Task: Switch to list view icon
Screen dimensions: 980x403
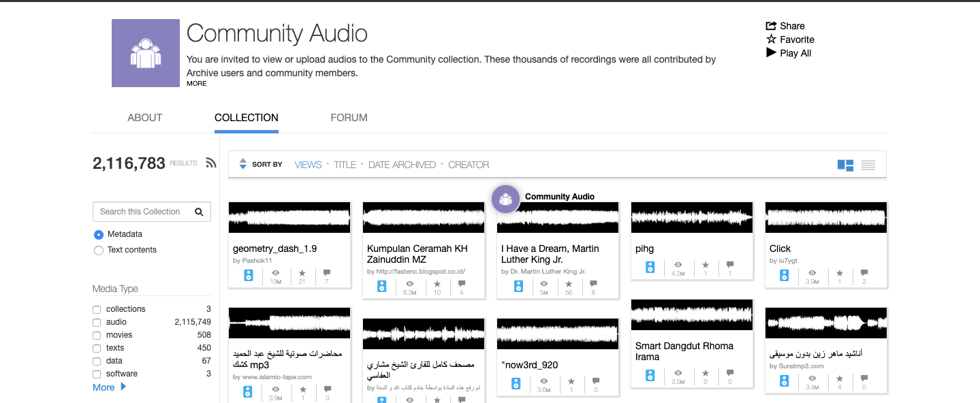Action: tap(868, 165)
